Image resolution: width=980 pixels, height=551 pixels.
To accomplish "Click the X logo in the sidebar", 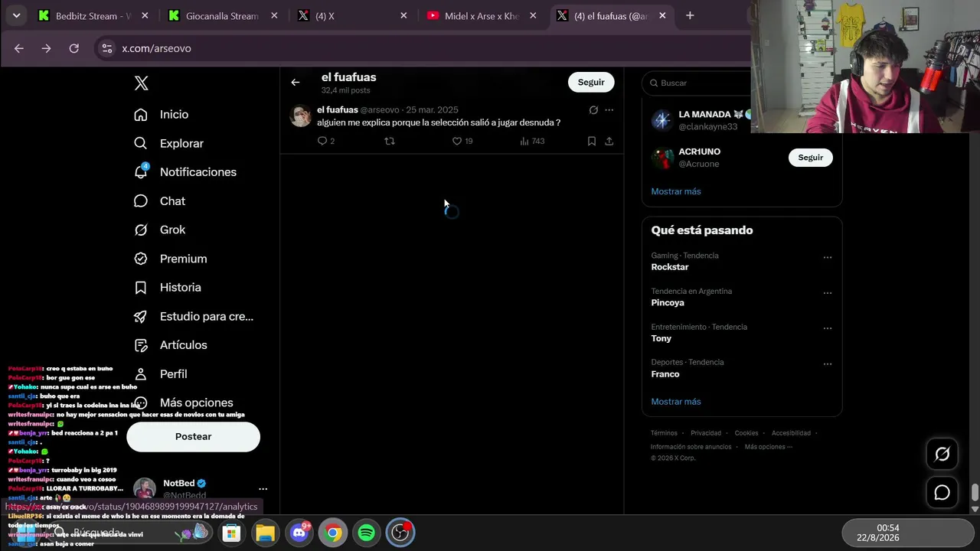I will tap(141, 83).
